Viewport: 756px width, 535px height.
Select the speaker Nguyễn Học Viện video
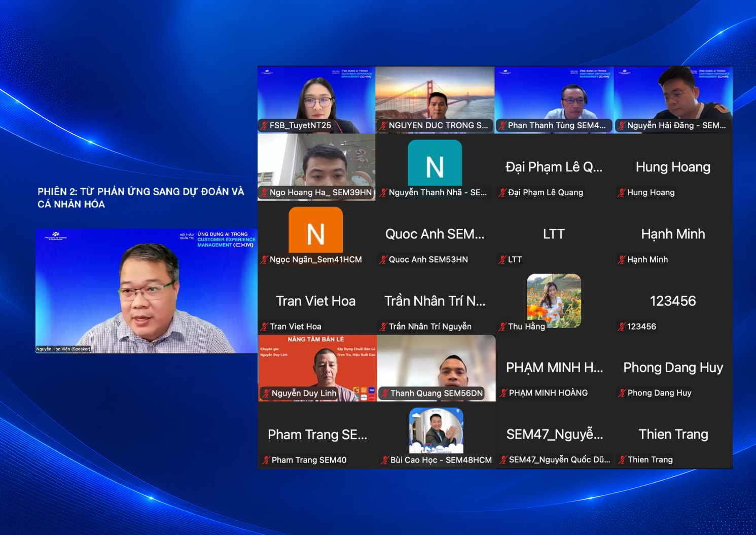click(146, 291)
